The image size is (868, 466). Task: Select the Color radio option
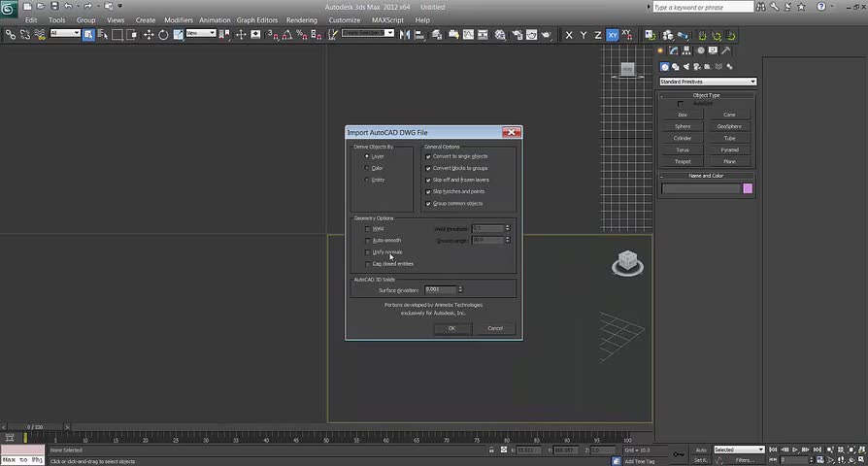(367, 168)
